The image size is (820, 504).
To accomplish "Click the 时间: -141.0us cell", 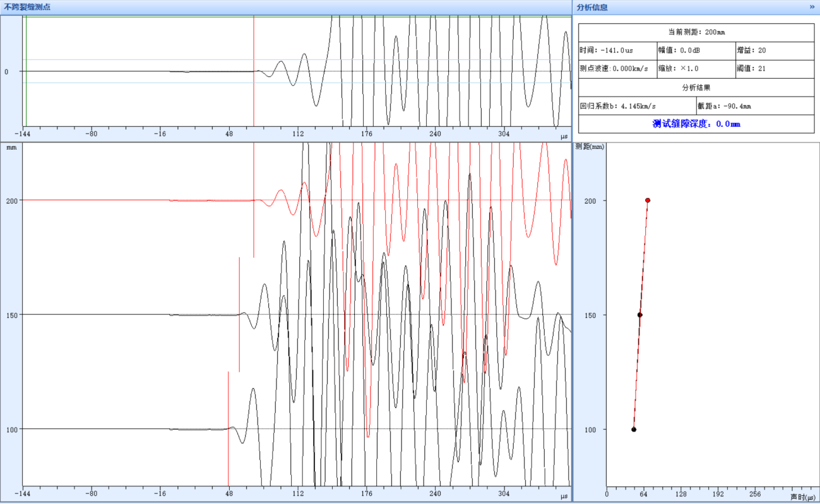I will click(617, 50).
